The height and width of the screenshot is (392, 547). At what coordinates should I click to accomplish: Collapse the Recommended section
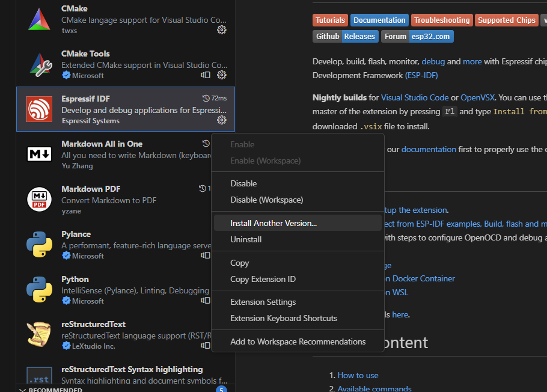coord(22,390)
